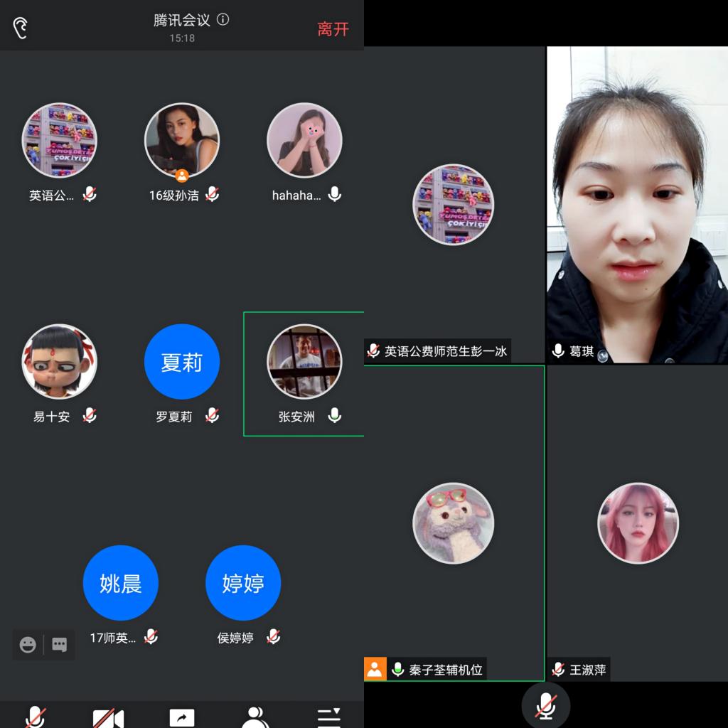Turn on camera in bottom toolbar
The width and height of the screenshot is (728, 728).
pos(108,718)
